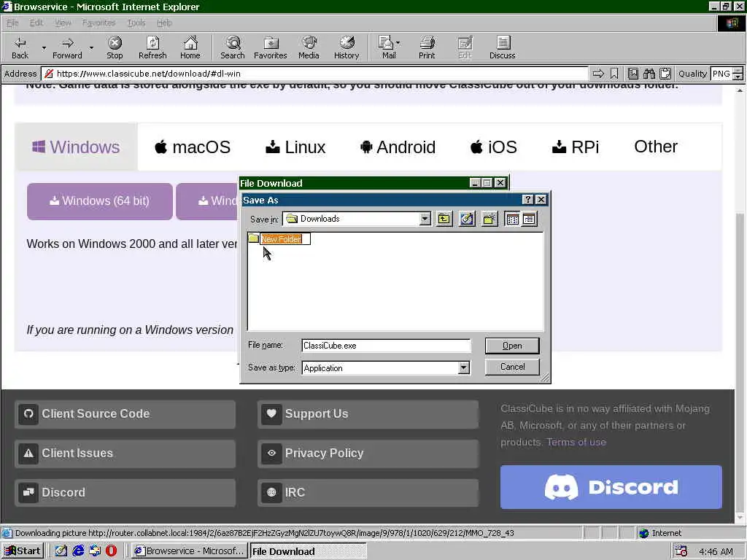Click the Open button in Save As
The image size is (747, 560).
coord(512,346)
